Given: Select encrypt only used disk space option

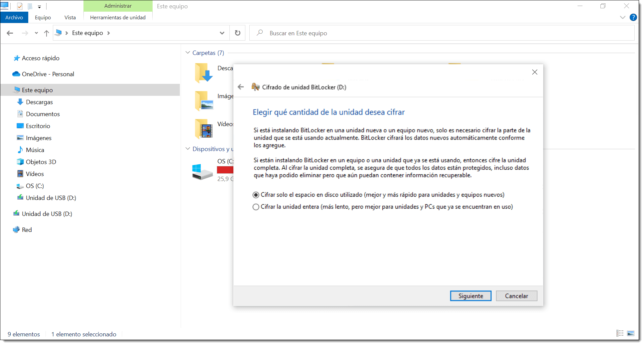Looking at the screenshot, I should (379, 195).
